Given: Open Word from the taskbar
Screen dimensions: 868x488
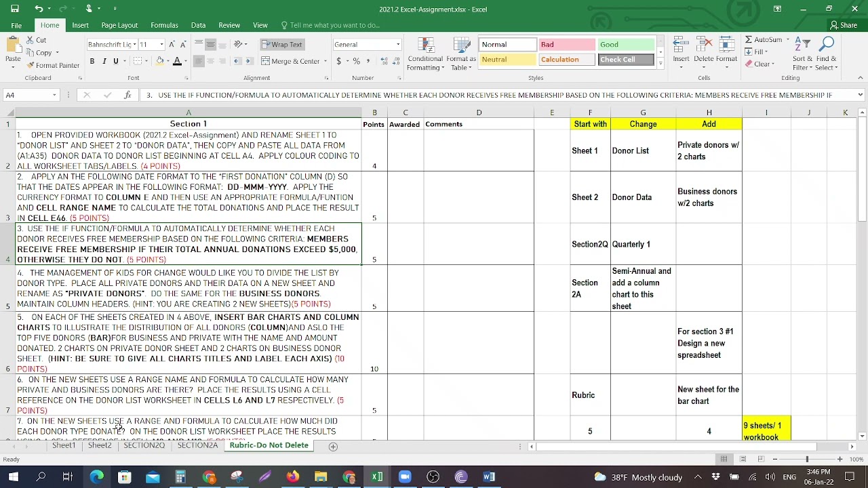Looking at the screenshot, I should tap(489, 477).
